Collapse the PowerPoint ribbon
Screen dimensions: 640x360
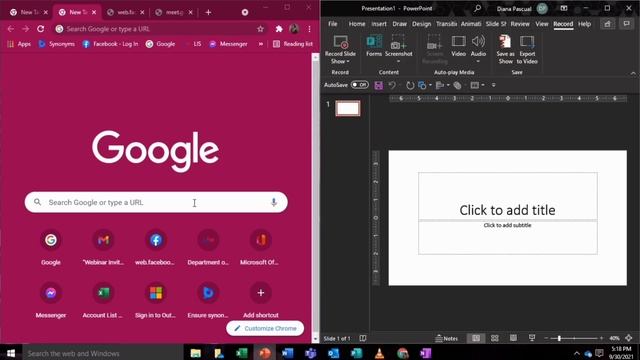point(633,73)
